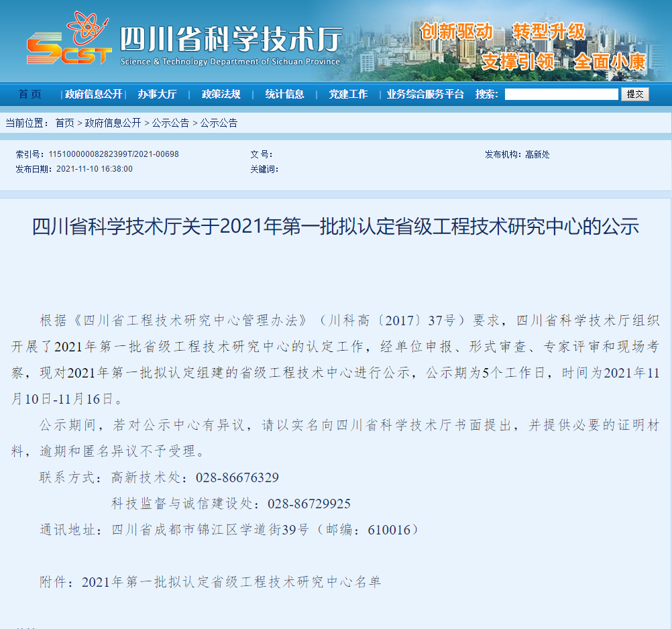Click inside the 搜索 search input box
Viewport: 672px width, 629px height.
pos(561,94)
